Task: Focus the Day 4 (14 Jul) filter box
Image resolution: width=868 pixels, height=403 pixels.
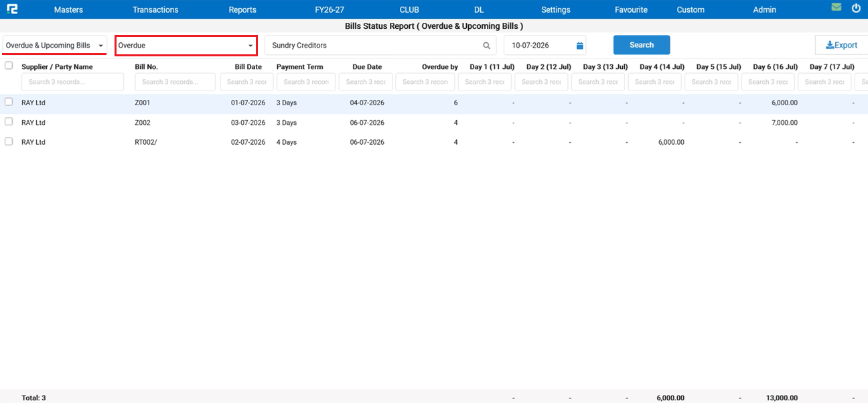Action: (x=655, y=82)
